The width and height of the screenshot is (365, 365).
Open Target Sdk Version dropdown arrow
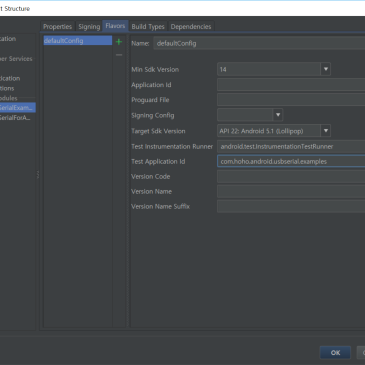(326, 131)
